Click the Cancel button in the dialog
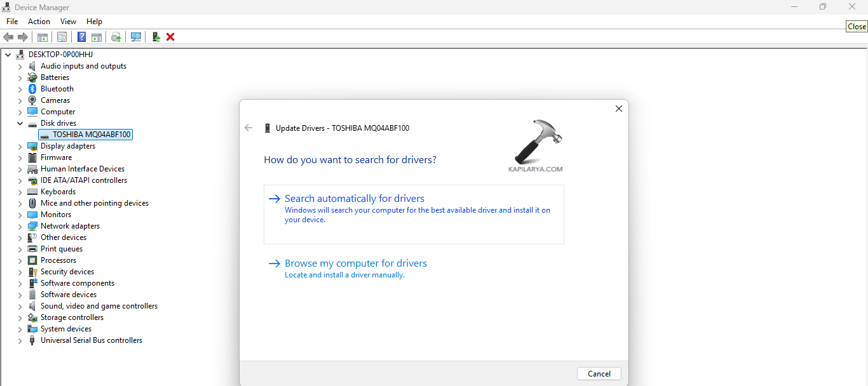Image resolution: width=868 pixels, height=386 pixels. coord(599,373)
